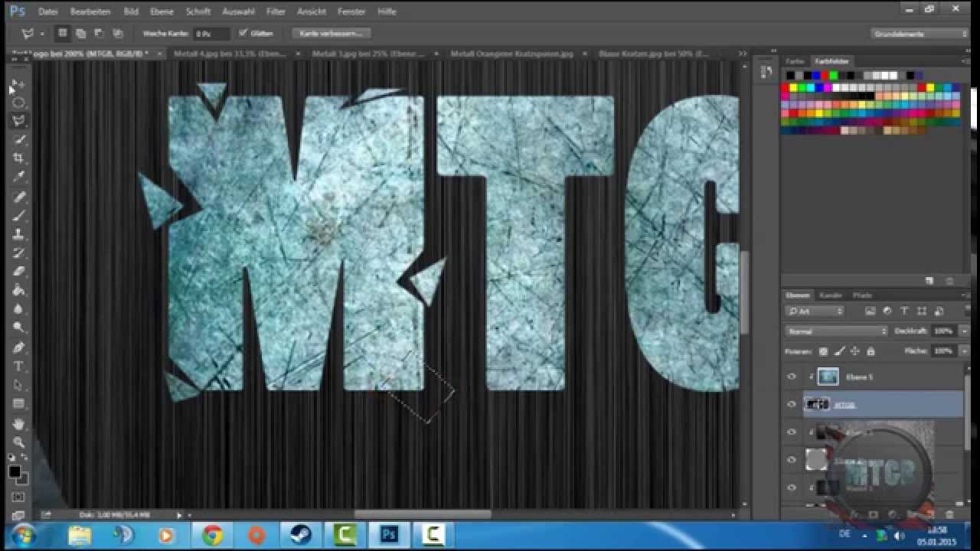Hide the MTGB layer via eye icon
The image size is (980, 551).
792,404
